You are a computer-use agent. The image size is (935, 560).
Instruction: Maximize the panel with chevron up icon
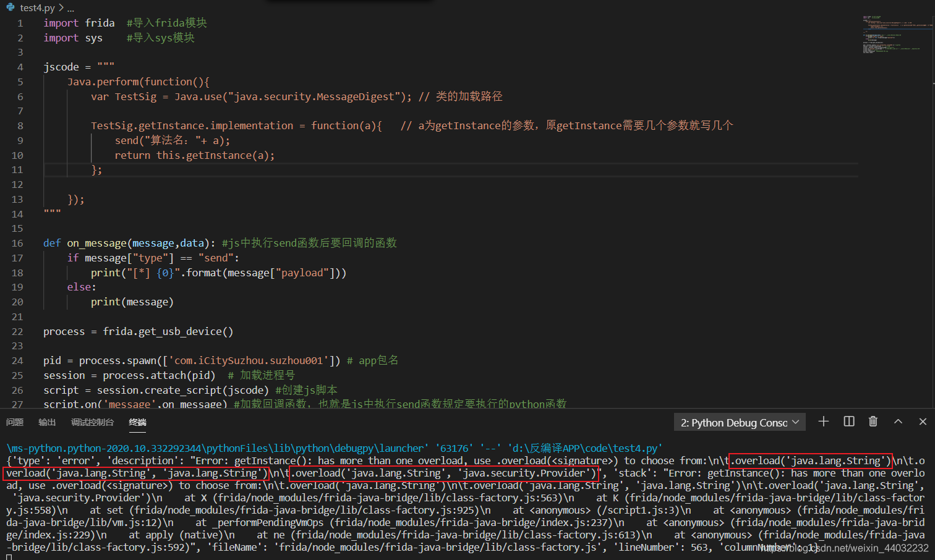click(898, 422)
